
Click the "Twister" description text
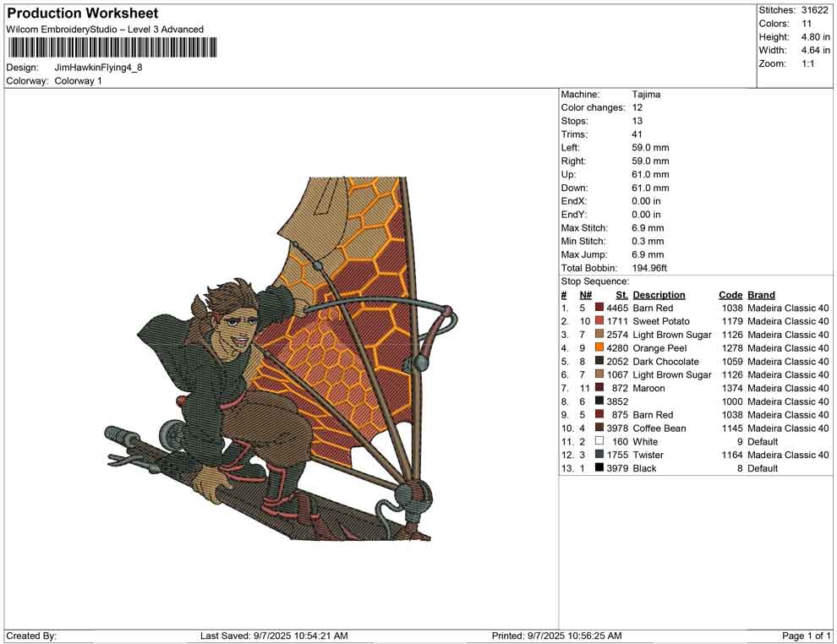pos(648,455)
